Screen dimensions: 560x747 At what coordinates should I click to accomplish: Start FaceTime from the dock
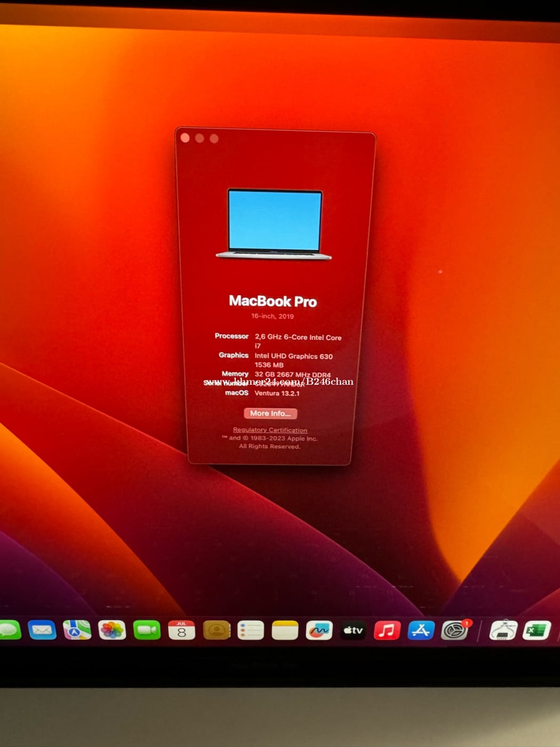click(x=147, y=630)
